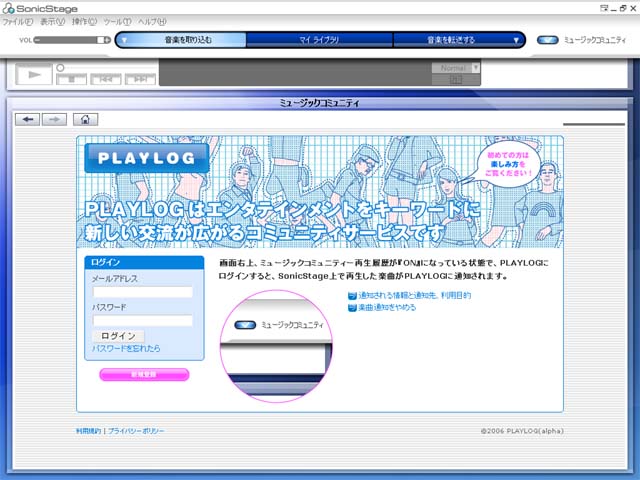
Task: Click the Stop playback button
Action: pyautogui.click(x=71, y=79)
